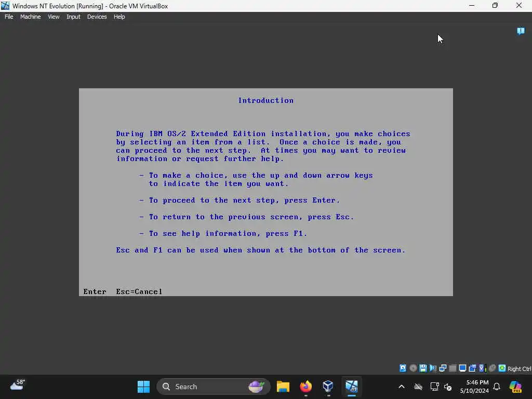Click the mouse integration status icon
The height and width of the screenshot is (399, 532).
click(493, 368)
